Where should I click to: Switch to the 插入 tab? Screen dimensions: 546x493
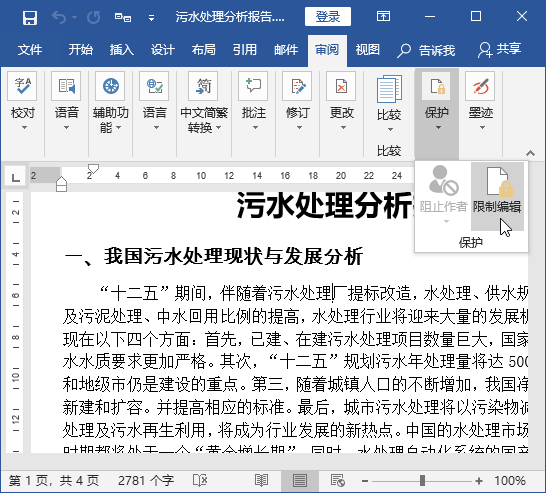click(x=122, y=50)
